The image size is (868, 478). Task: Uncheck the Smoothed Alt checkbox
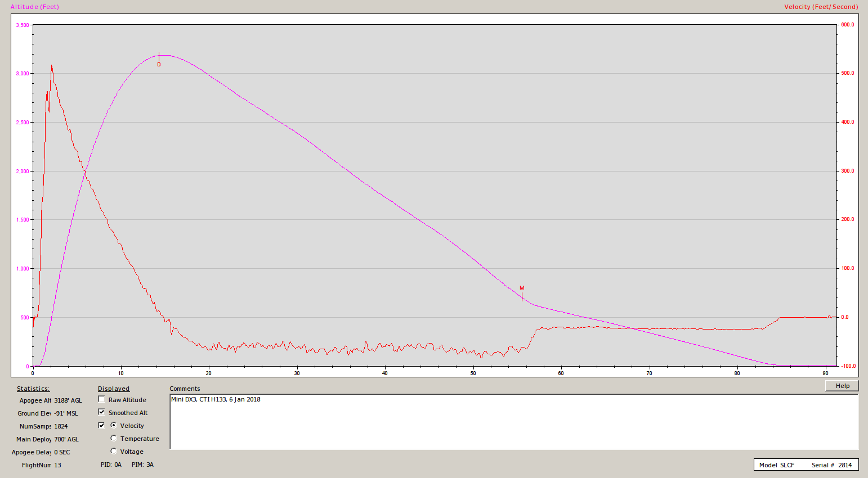click(101, 412)
